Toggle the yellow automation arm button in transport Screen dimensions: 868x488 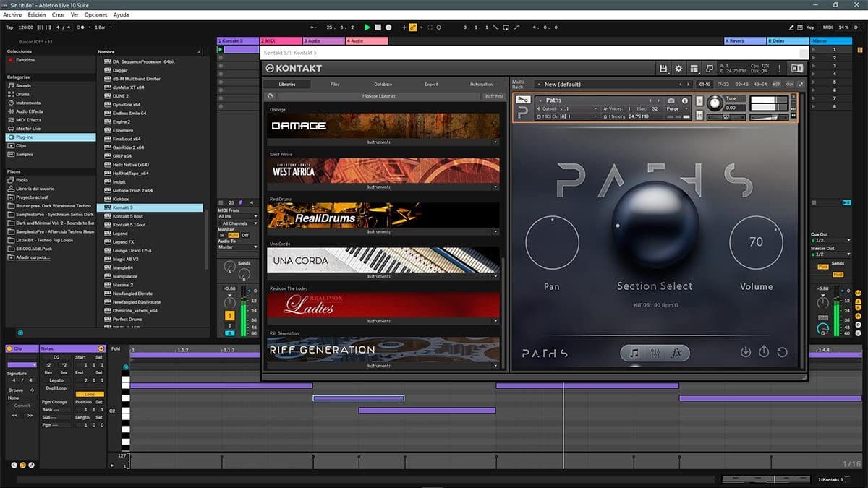[412, 27]
